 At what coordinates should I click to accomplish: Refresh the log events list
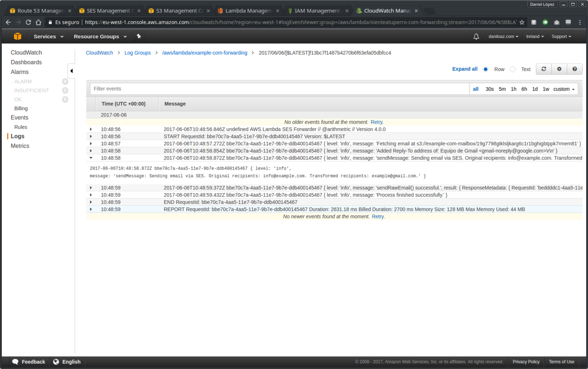(543, 69)
